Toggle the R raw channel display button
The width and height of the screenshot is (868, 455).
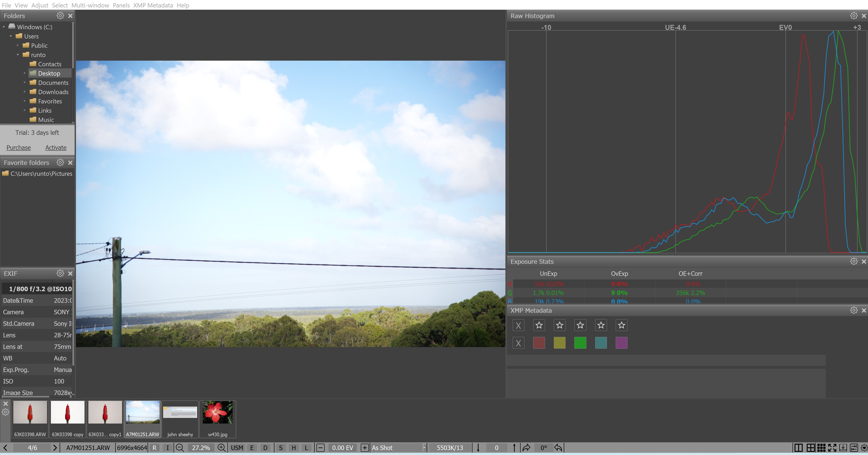(154, 448)
